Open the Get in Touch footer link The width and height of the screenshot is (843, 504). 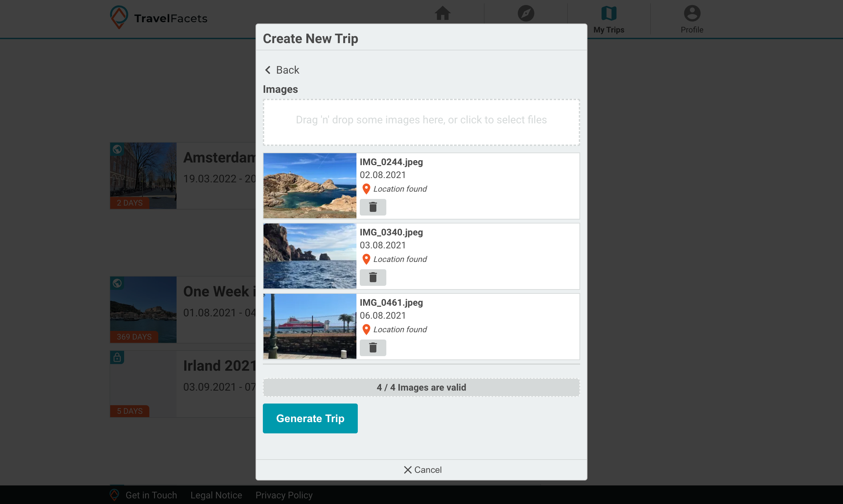151,495
